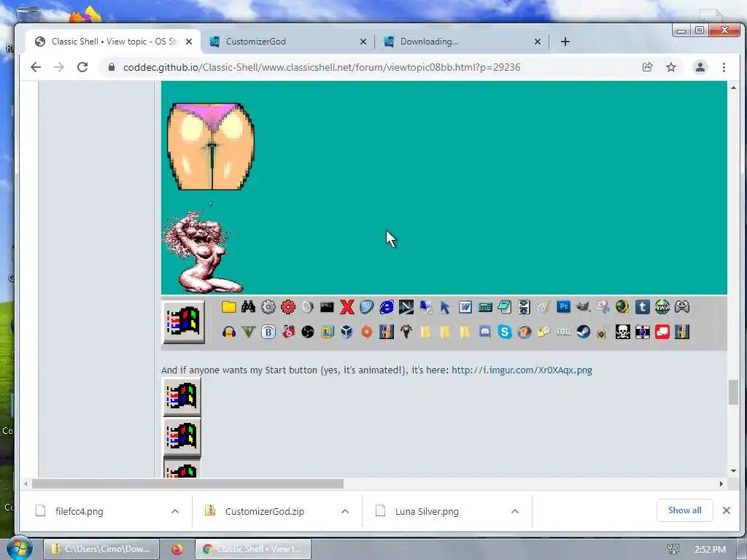The height and width of the screenshot is (560, 747).
Task: Open Chrome's three-dot menu
Action: tap(724, 67)
